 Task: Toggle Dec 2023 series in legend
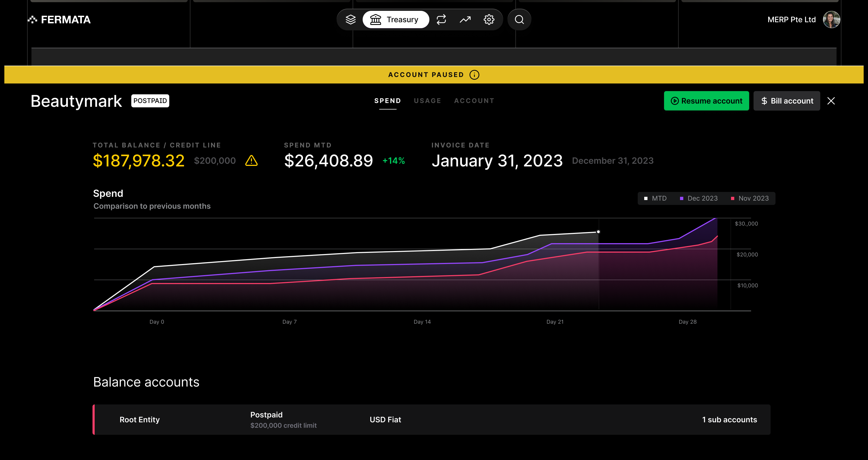[x=699, y=198]
